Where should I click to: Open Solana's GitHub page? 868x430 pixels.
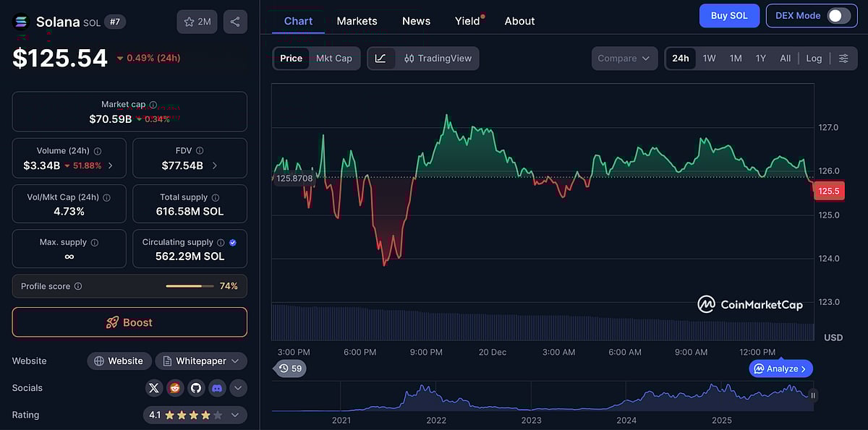pos(196,388)
